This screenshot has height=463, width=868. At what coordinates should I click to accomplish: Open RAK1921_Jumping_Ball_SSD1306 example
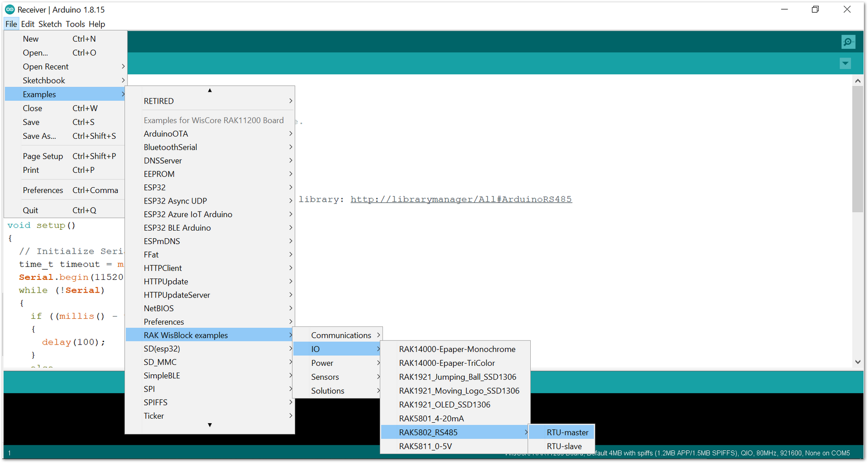(x=455, y=377)
